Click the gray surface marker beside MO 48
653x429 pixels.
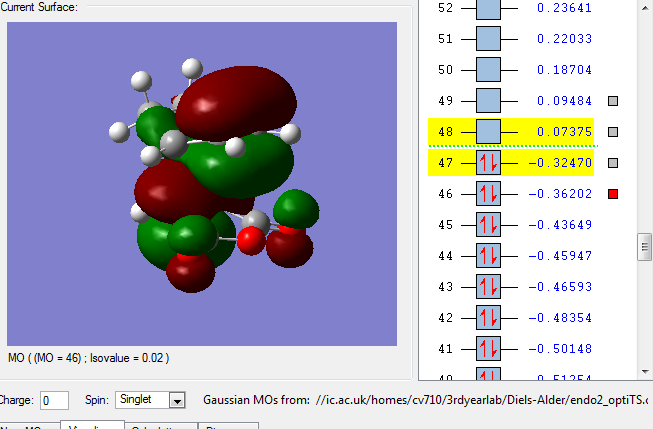coord(613,132)
